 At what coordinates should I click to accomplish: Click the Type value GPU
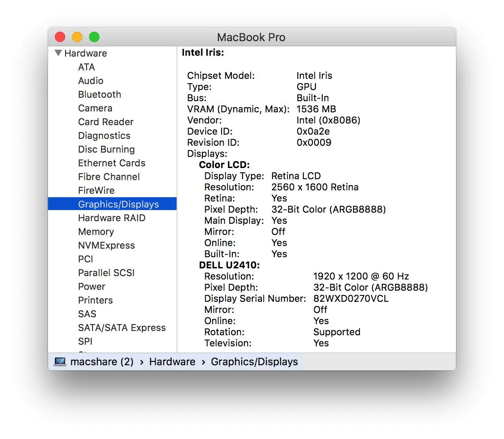[x=307, y=87]
